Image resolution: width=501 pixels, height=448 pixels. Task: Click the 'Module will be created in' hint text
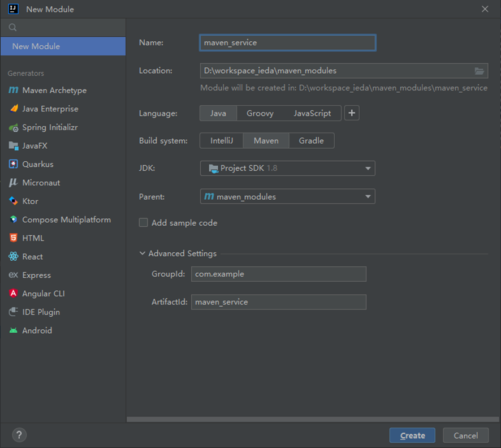[344, 88]
